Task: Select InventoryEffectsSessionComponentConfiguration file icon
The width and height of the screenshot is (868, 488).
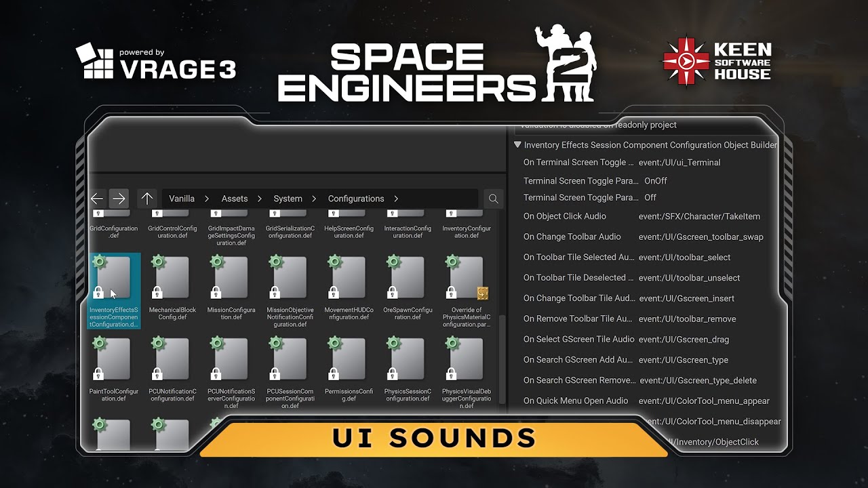Action: click(112, 278)
